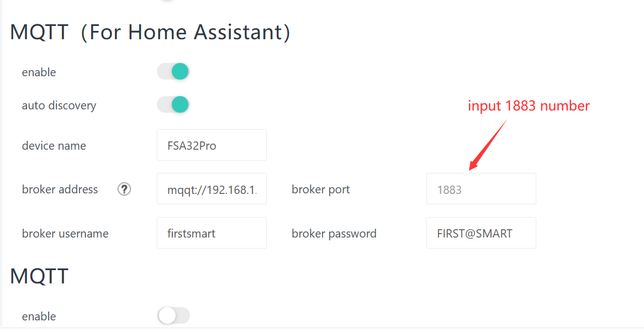The image size is (644, 332).
Task: Click the broker password input field
Action: (x=481, y=233)
